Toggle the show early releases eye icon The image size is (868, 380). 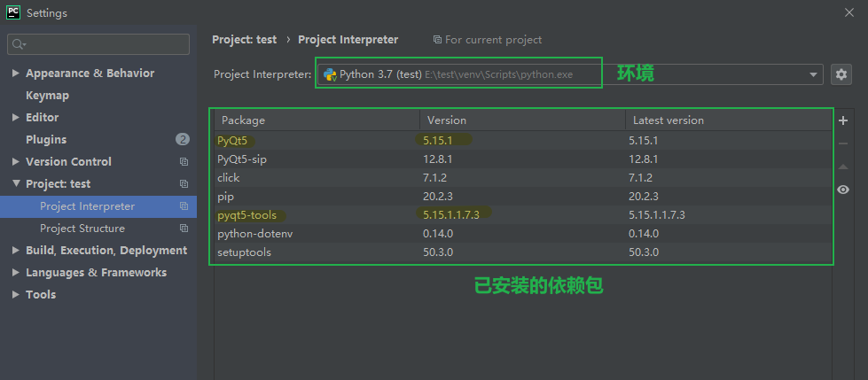843,190
